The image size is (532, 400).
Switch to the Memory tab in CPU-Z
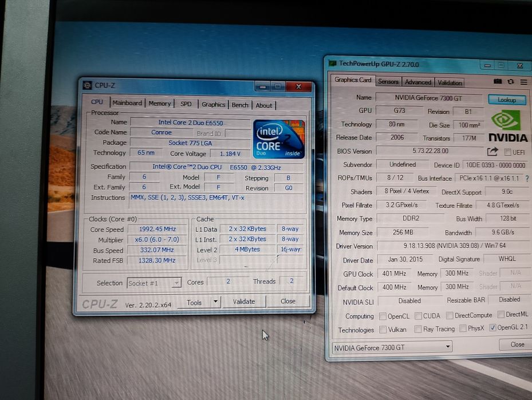159,104
